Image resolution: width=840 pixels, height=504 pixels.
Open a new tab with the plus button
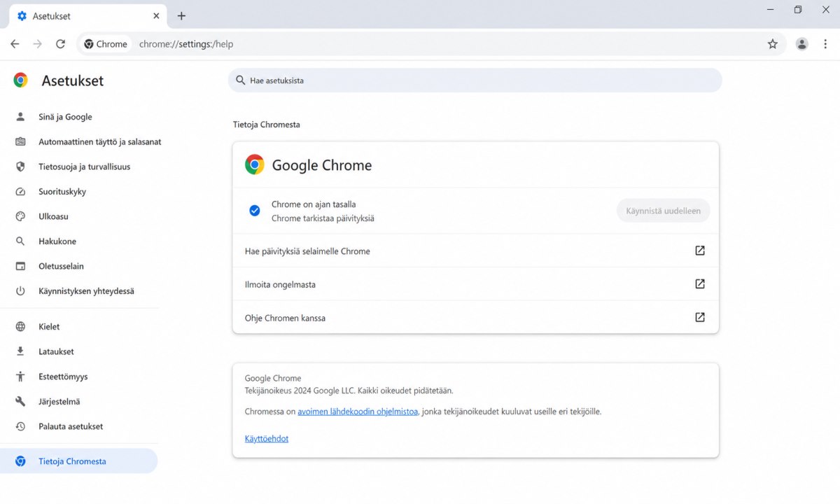tap(181, 16)
